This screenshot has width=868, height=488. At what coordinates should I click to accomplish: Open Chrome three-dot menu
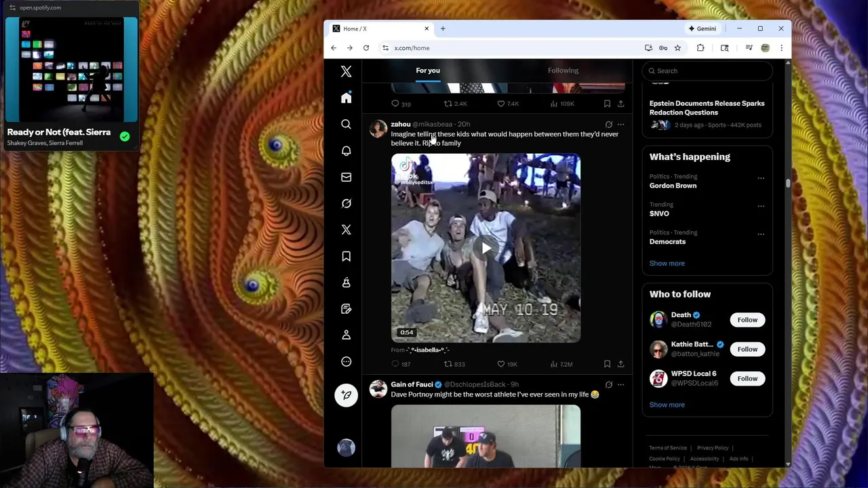coord(781,48)
